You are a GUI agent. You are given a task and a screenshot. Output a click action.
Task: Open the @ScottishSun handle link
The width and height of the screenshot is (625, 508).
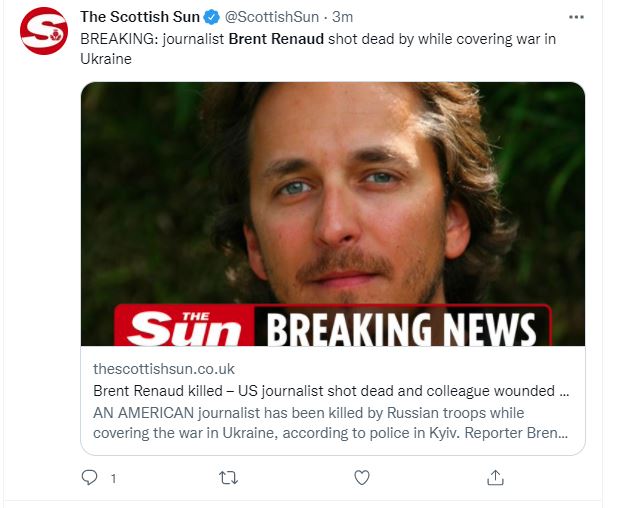click(272, 17)
